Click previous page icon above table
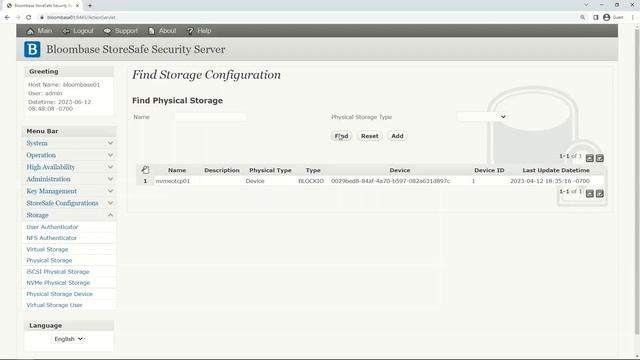 590,158
